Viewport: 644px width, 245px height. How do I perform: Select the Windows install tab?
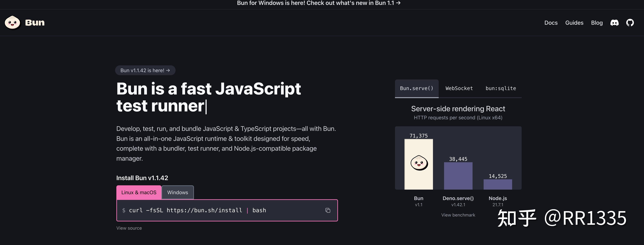(x=177, y=192)
